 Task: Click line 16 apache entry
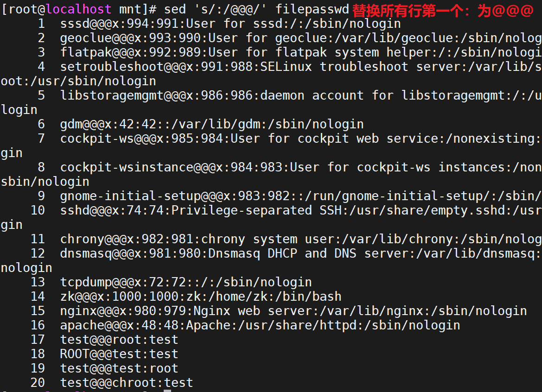coord(260,325)
